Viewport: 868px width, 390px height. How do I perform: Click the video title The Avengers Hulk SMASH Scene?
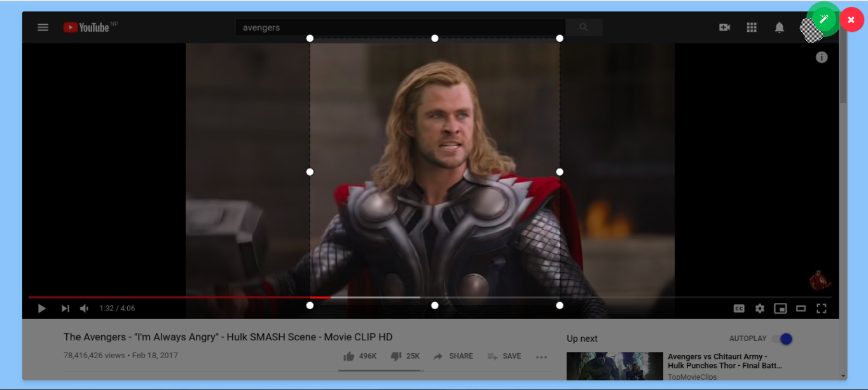pos(228,337)
